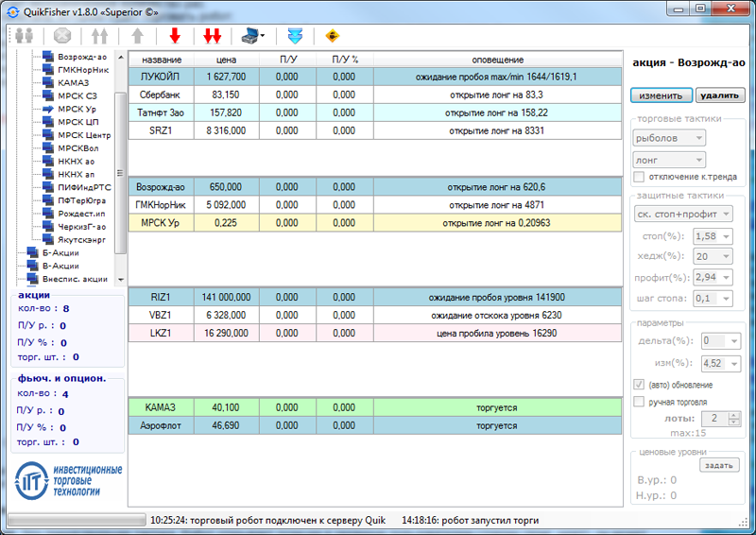Open the профит(%) dropdown
Viewport: 756px width, 535px height.
coord(713,277)
